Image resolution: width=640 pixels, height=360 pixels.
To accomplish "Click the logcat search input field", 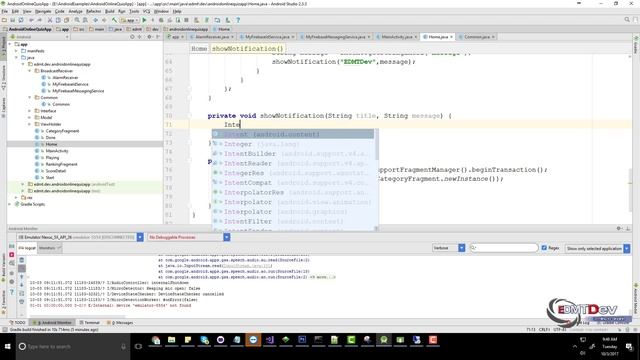I will click(x=504, y=248).
